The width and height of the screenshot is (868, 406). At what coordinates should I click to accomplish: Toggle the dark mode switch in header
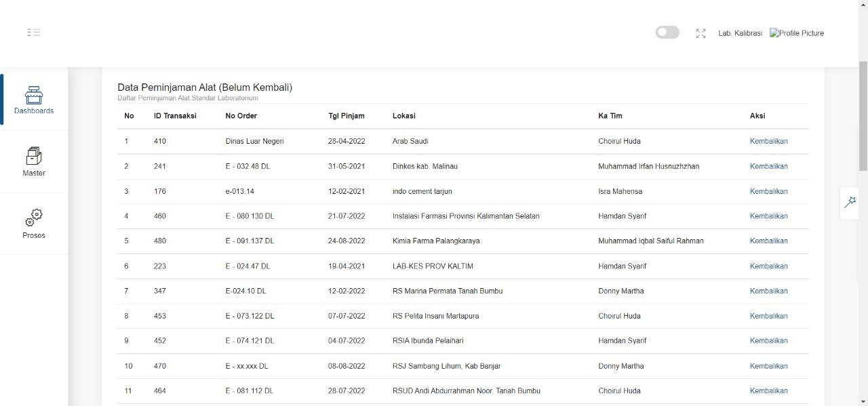tap(667, 33)
